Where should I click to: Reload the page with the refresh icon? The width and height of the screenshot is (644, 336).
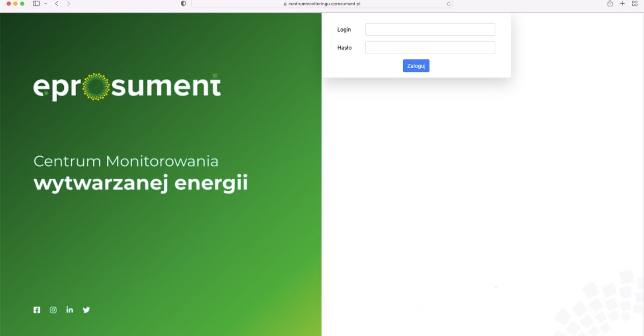tap(448, 4)
